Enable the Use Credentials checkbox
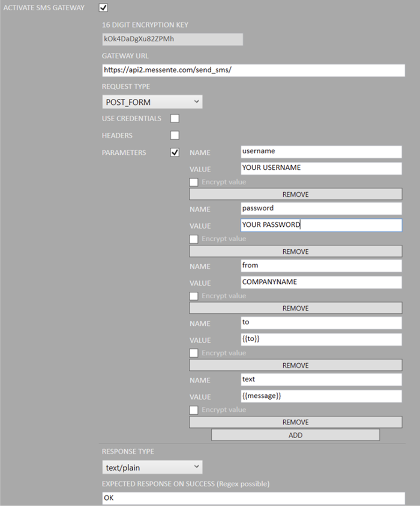This screenshot has width=420, height=506. (x=175, y=118)
